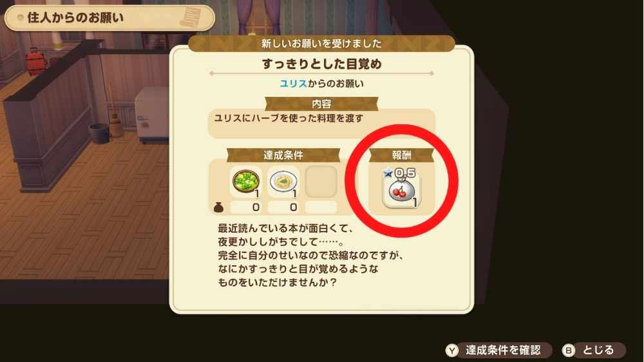
Task: Click the ユリス name link
Action: 293,83
